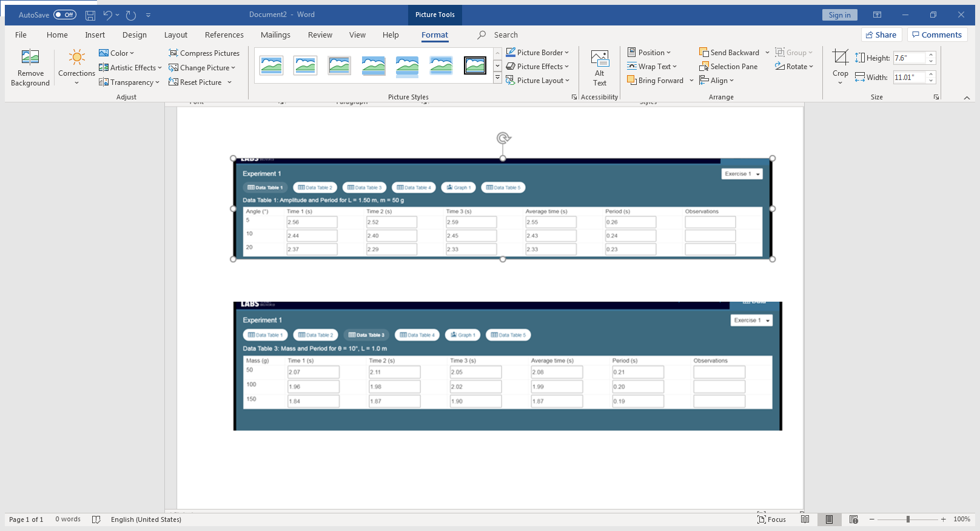
Task: Apply the first picture style thumbnail
Action: tap(271, 65)
